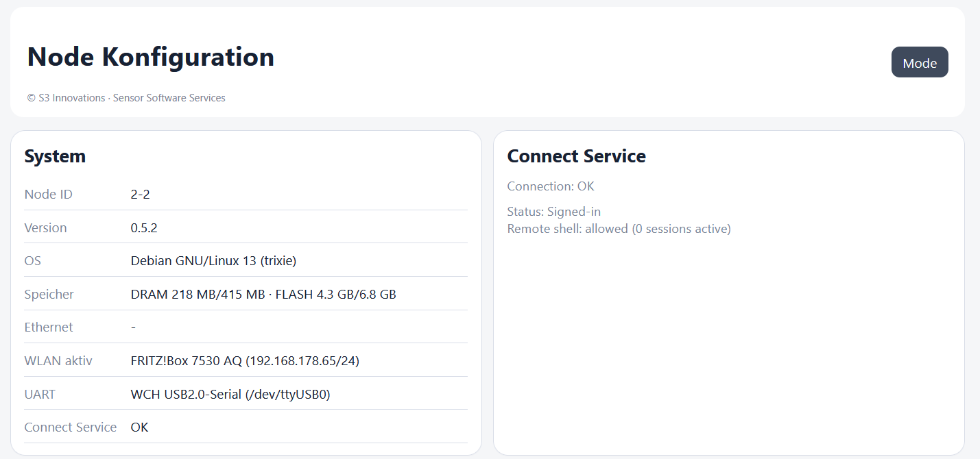The height and width of the screenshot is (459, 980).
Task: Click the Speicher row label
Action: click(x=49, y=295)
